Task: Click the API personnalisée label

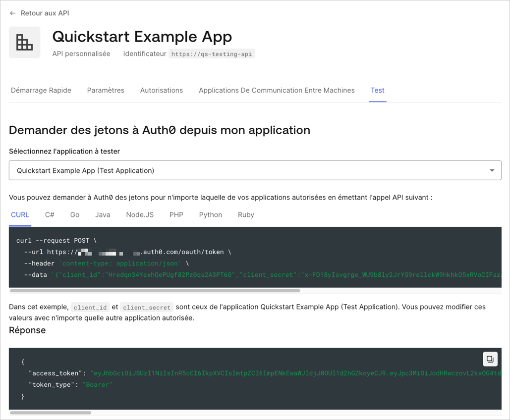Action: tap(81, 53)
